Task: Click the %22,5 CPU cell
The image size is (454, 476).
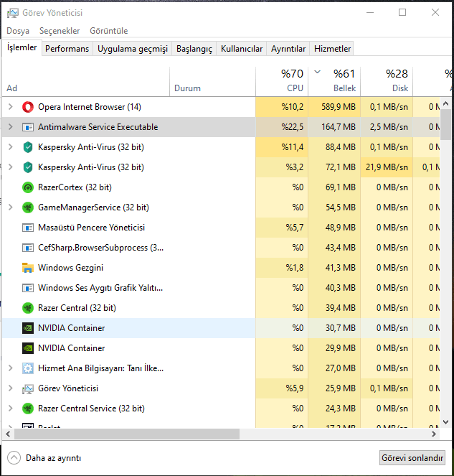Action: 282,127
